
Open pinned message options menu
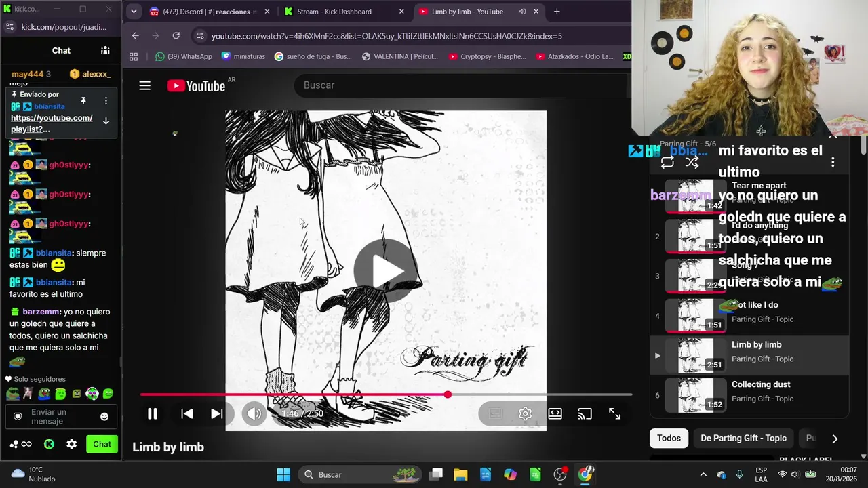click(106, 100)
